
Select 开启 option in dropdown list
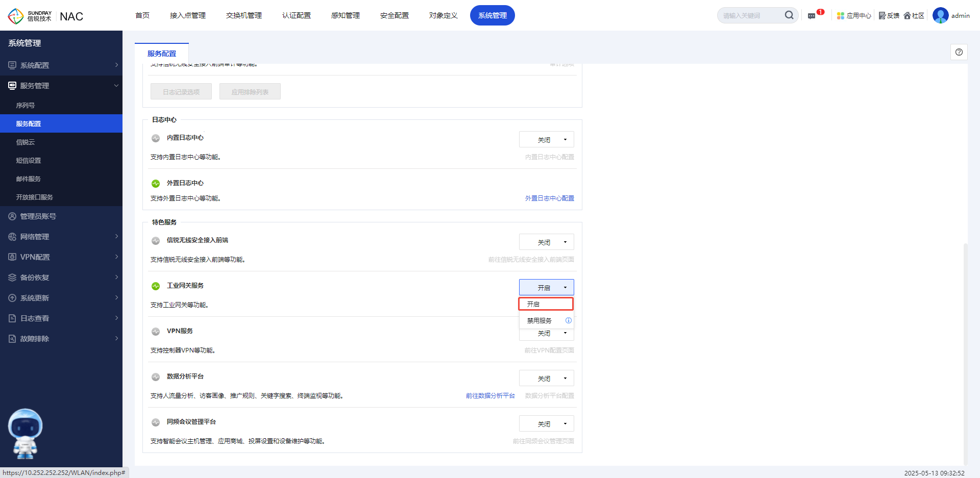[x=546, y=304]
